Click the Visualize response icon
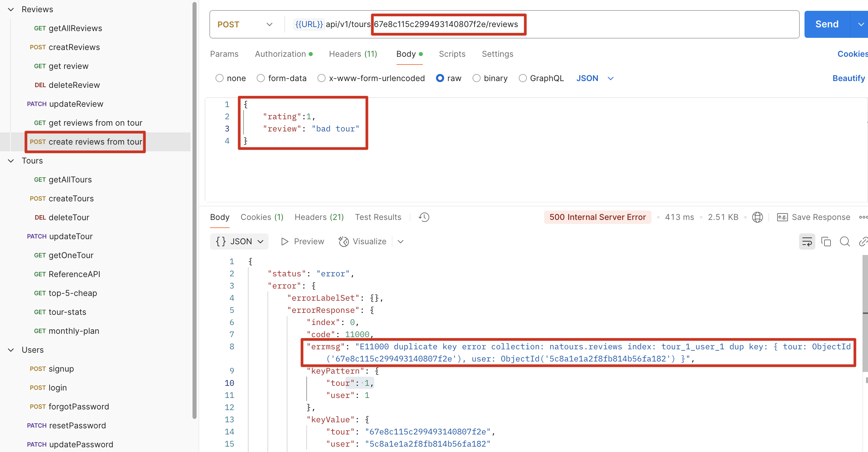The height and width of the screenshot is (452, 868). [343, 242]
